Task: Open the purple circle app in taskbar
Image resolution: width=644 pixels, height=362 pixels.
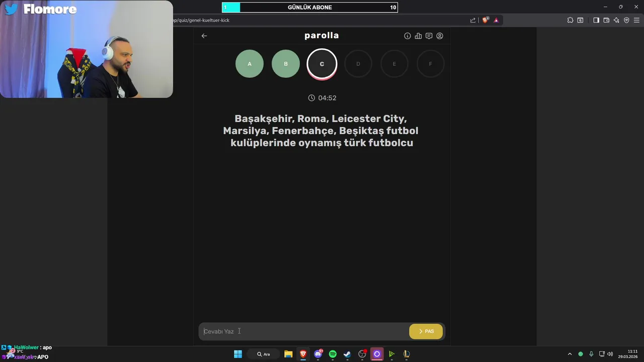Action: (377, 354)
